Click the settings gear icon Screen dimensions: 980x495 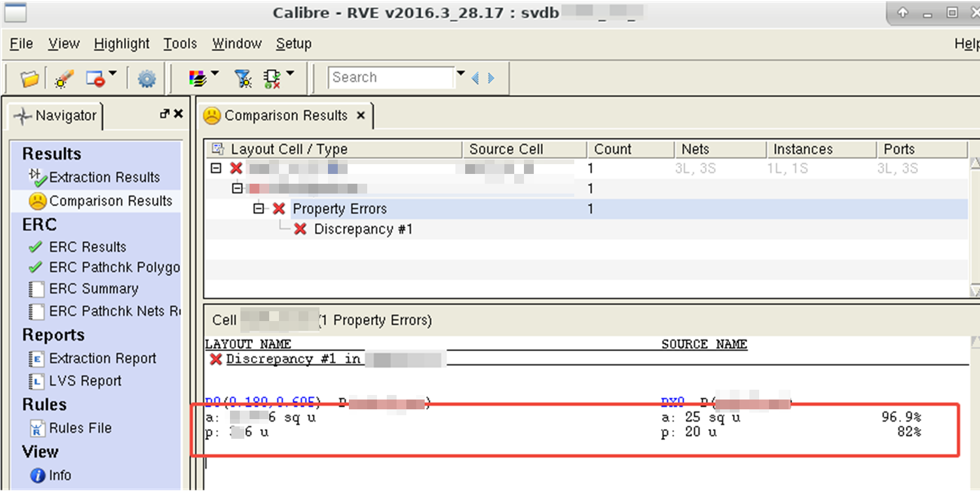(146, 79)
